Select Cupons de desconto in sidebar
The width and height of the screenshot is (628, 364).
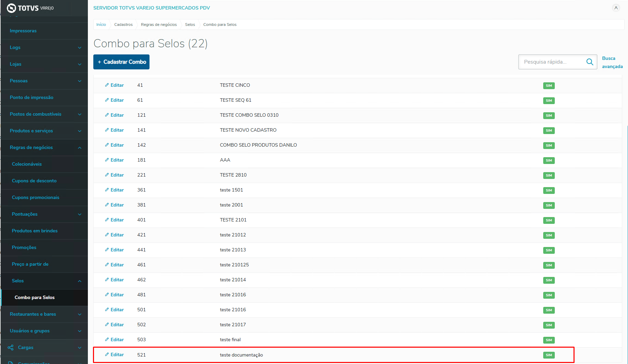pyautogui.click(x=34, y=181)
